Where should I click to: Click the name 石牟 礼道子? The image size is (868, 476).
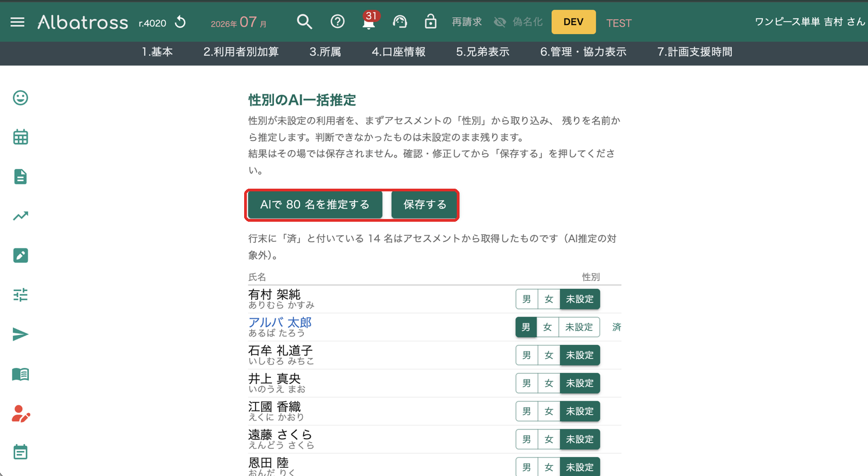280,351
